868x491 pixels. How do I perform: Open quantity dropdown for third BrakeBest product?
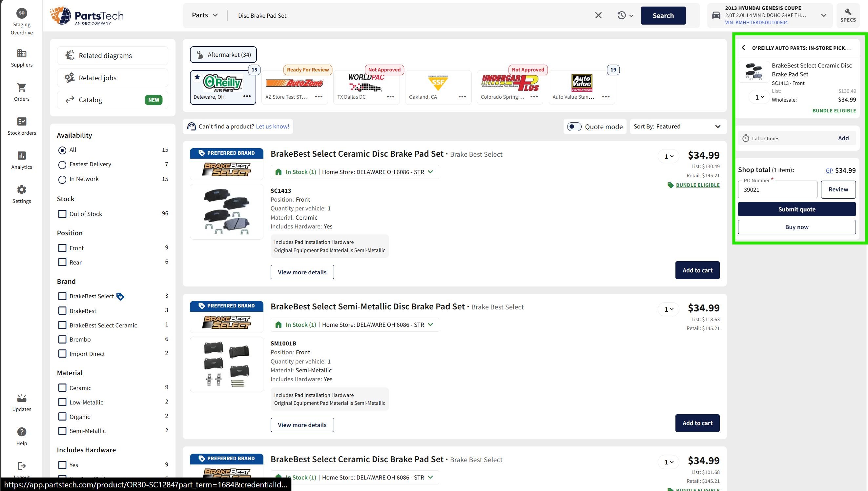click(669, 462)
